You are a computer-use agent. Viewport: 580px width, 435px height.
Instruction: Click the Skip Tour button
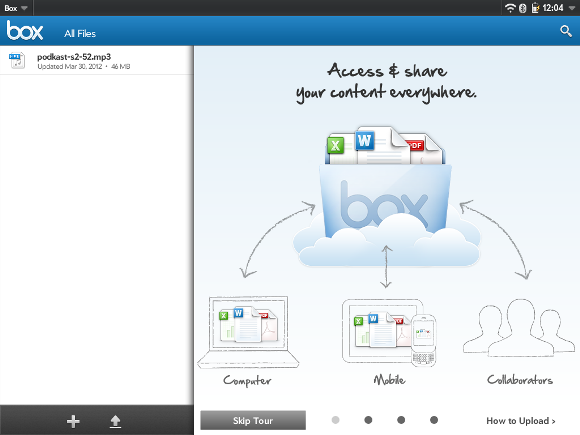[x=253, y=421]
